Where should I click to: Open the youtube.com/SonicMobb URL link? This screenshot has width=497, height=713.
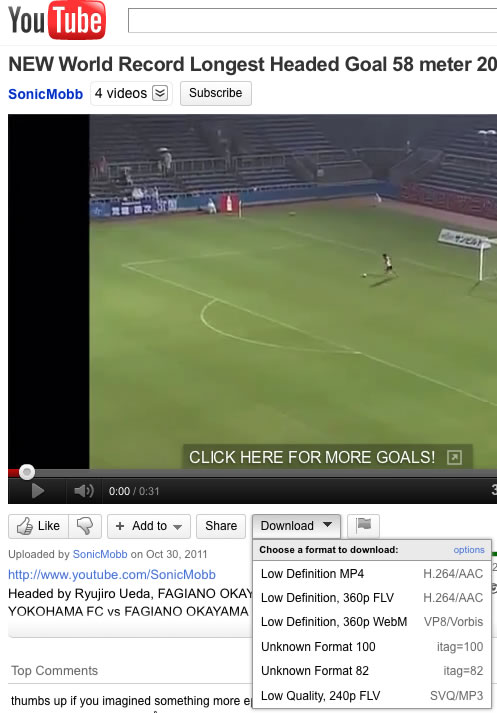tap(112, 575)
